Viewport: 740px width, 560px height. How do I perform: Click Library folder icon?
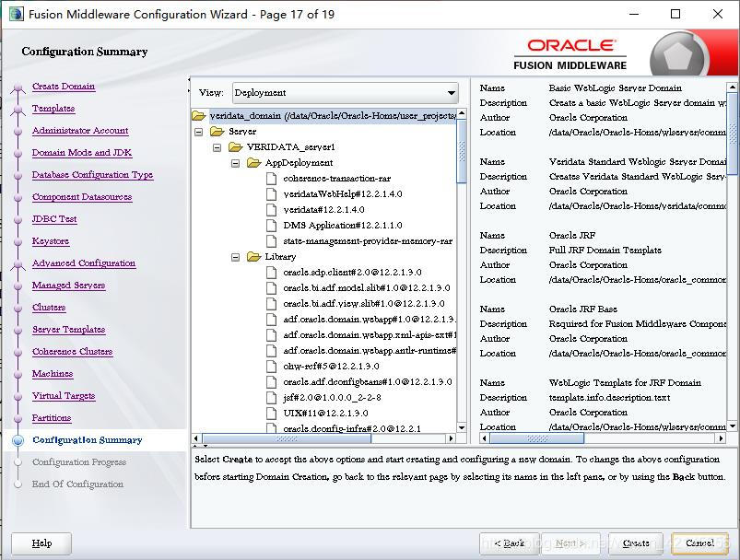tap(254, 257)
